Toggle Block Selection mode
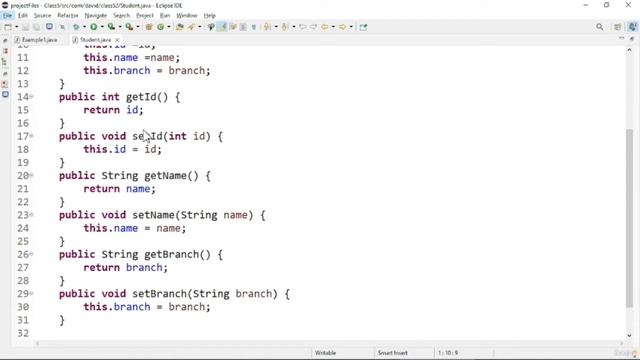This screenshot has height=360, width=640. pos(243,27)
